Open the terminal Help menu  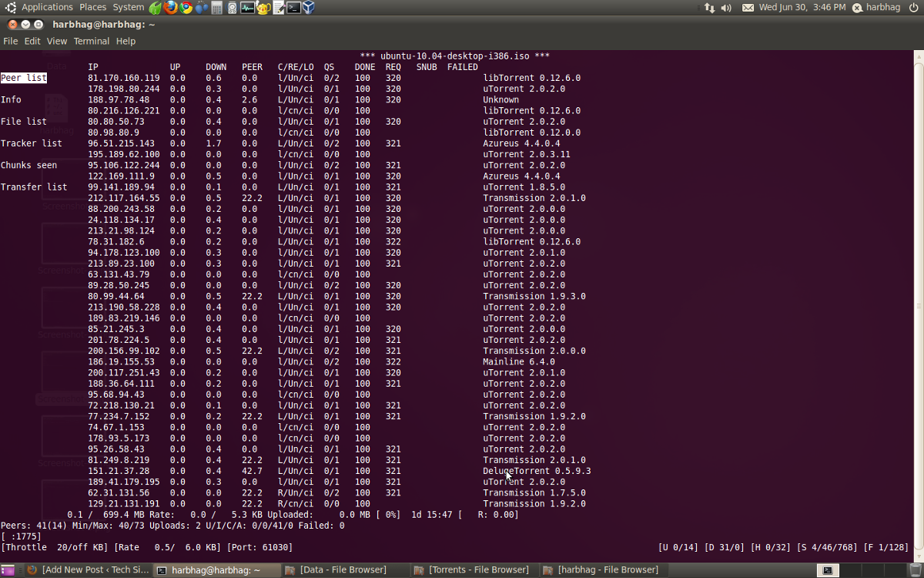(x=126, y=41)
